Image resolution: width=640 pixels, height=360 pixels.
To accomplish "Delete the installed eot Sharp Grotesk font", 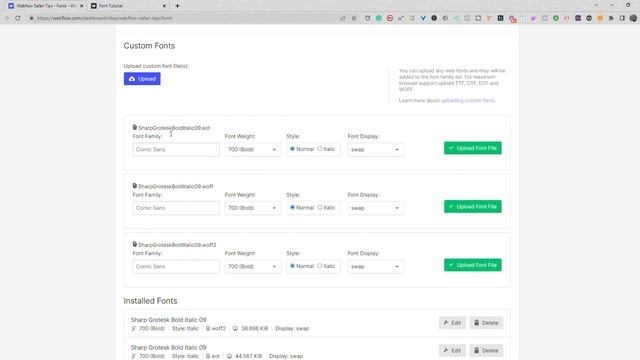I will (486, 350).
